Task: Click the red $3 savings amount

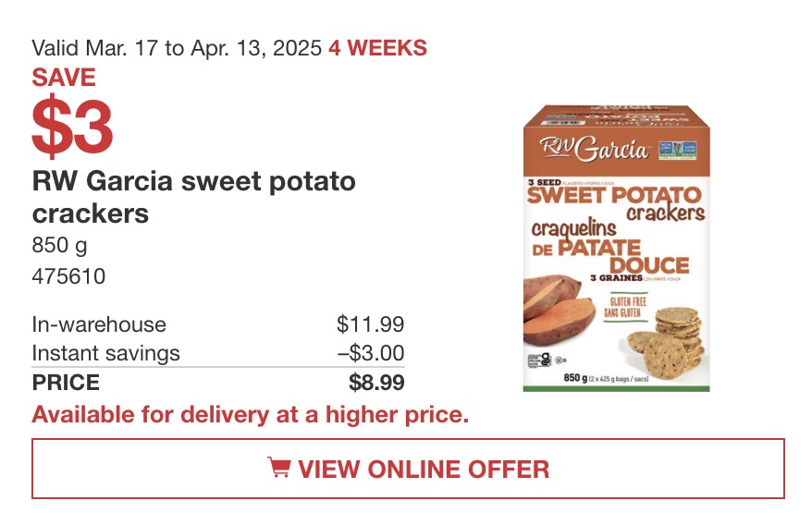Action: click(x=72, y=127)
